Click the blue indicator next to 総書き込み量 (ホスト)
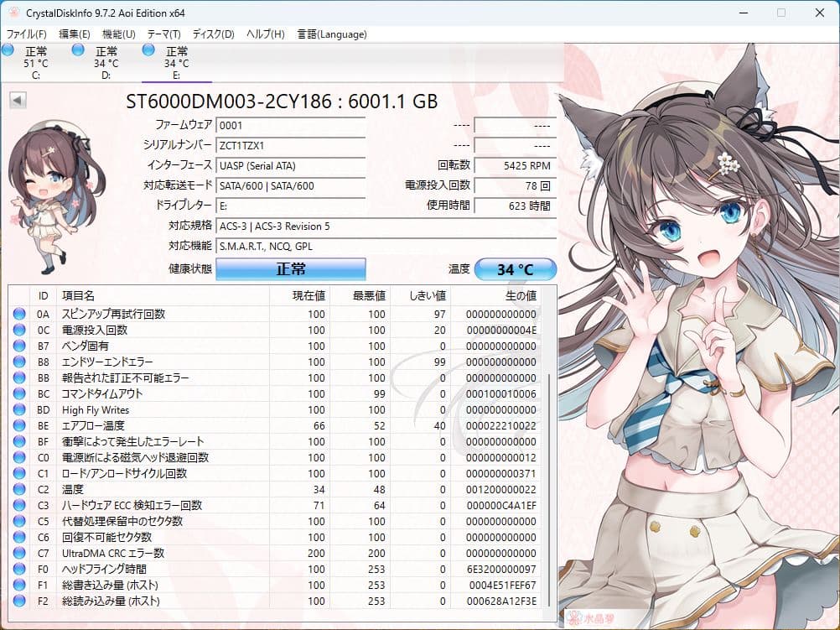Image resolution: width=840 pixels, height=630 pixels. 18,585
